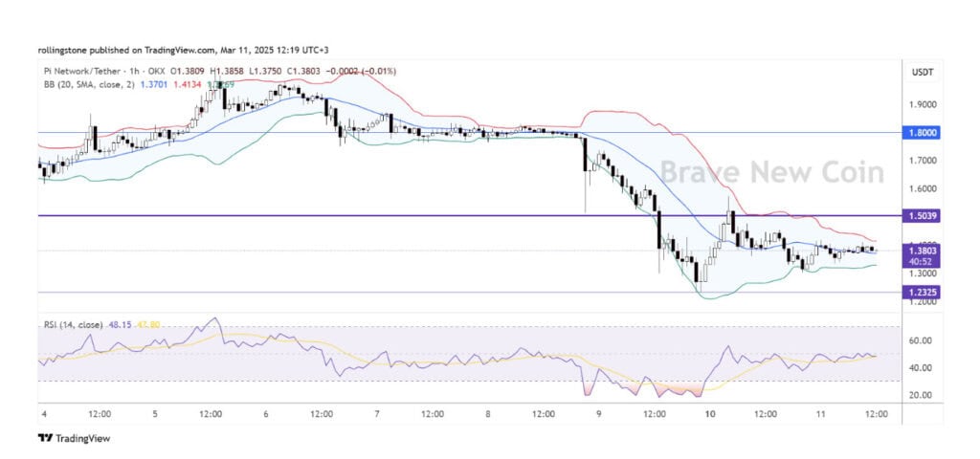This screenshot has width=980, height=459.
Task: Click the 40.00 RSI axis tick
Action: (x=920, y=368)
